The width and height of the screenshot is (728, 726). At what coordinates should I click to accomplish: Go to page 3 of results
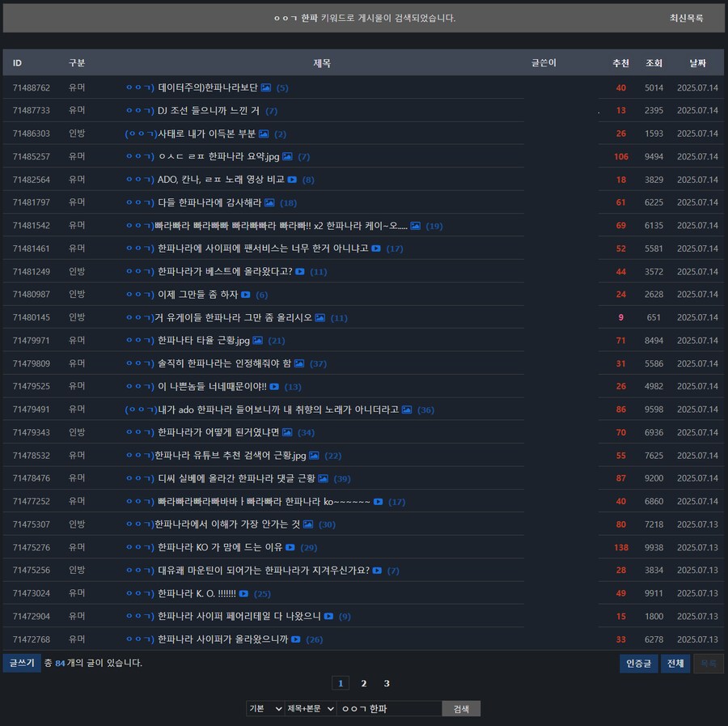pyautogui.click(x=387, y=683)
